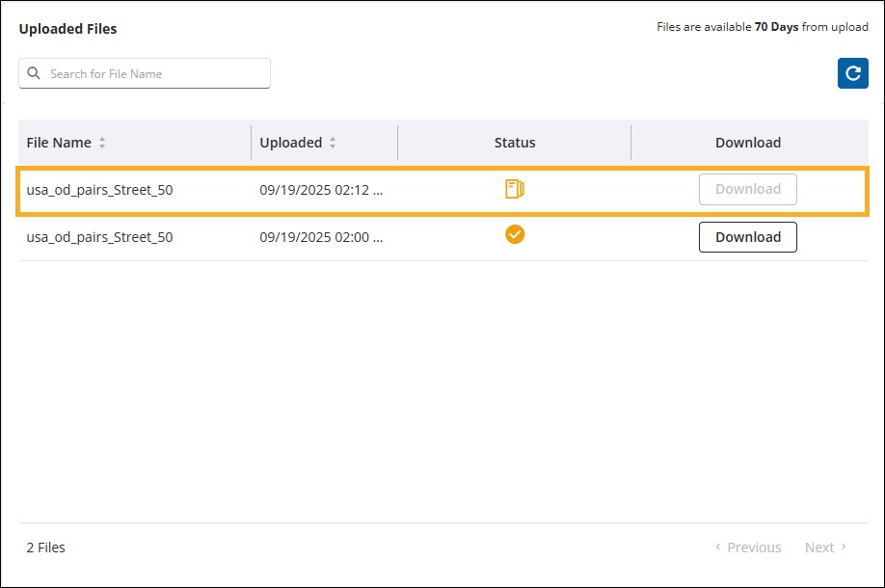Click the descending sort arrow beside File Name
Image resolution: width=885 pixels, height=588 pixels.
pos(102,146)
